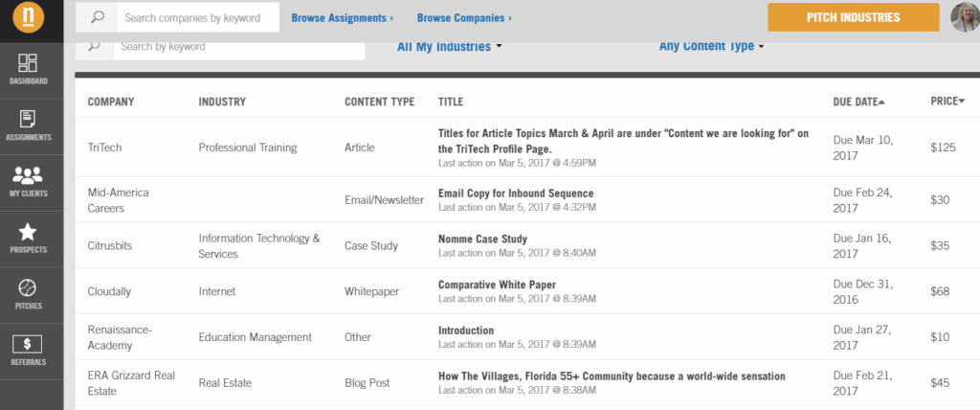Open the user profile avatar
The height and width of the screenshot is (410, 980).
point(965,17)
